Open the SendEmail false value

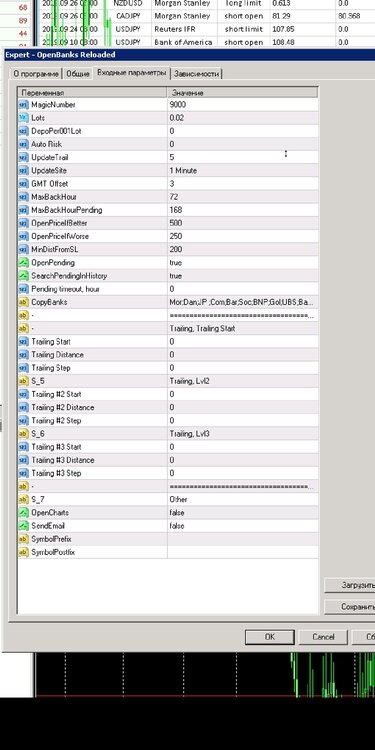click(243, 526)
